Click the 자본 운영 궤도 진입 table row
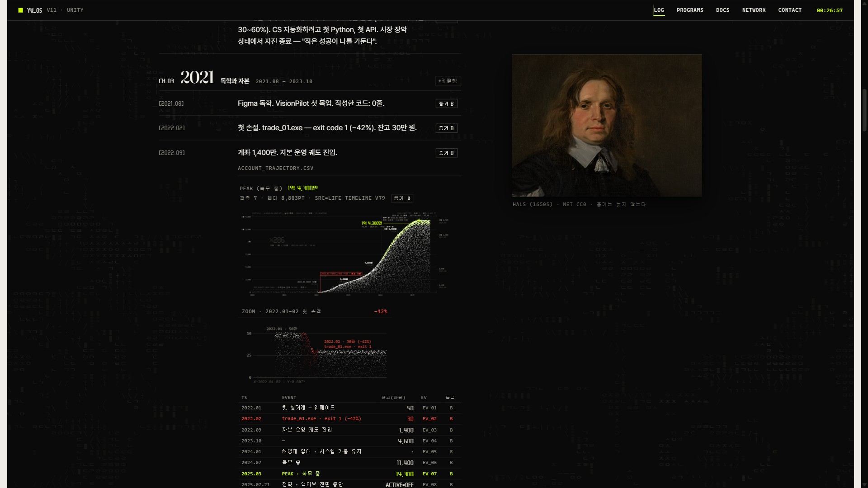Viewport: 868px width, 488px height. (x=349, y=430)
